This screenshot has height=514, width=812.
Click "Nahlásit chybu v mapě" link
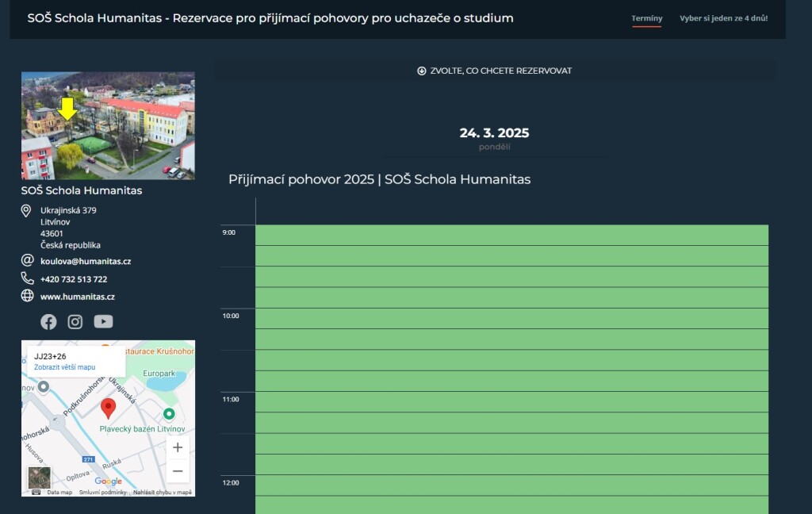pyautogui.click(x=163, y=493)
